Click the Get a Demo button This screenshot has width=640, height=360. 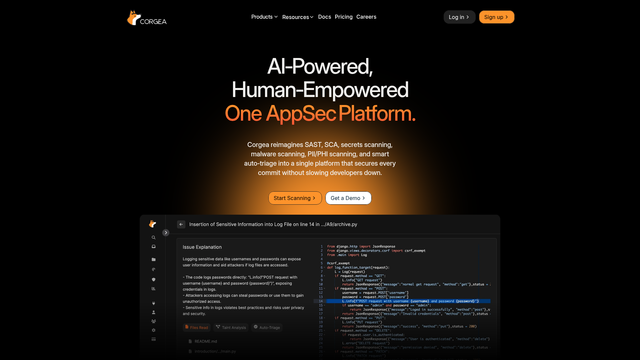(348, 198)
